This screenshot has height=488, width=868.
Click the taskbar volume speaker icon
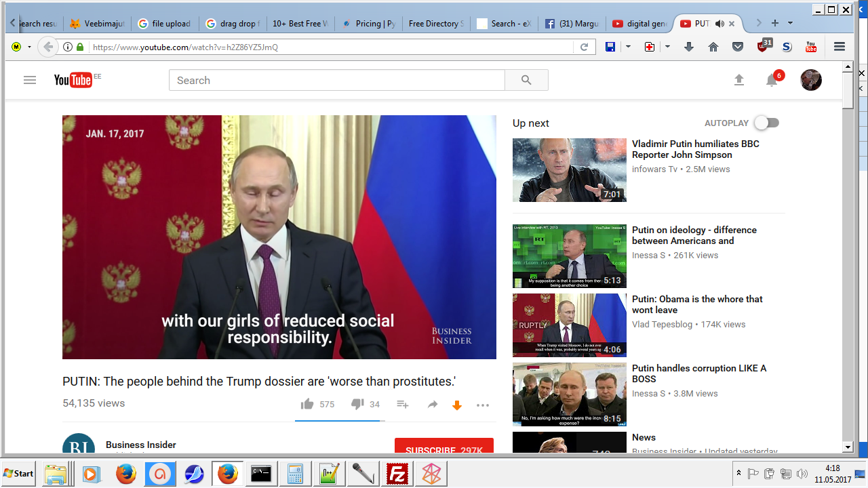tap(802, 473)
